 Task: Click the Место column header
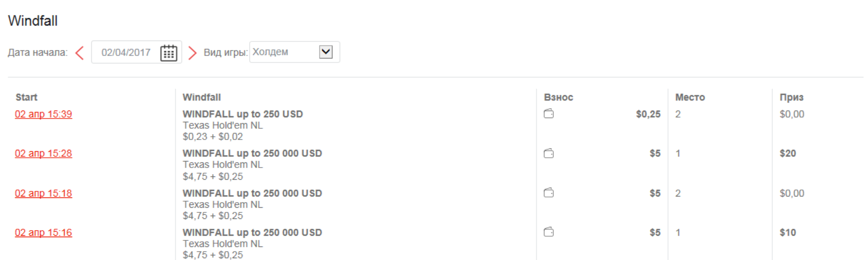click(690, 97)
